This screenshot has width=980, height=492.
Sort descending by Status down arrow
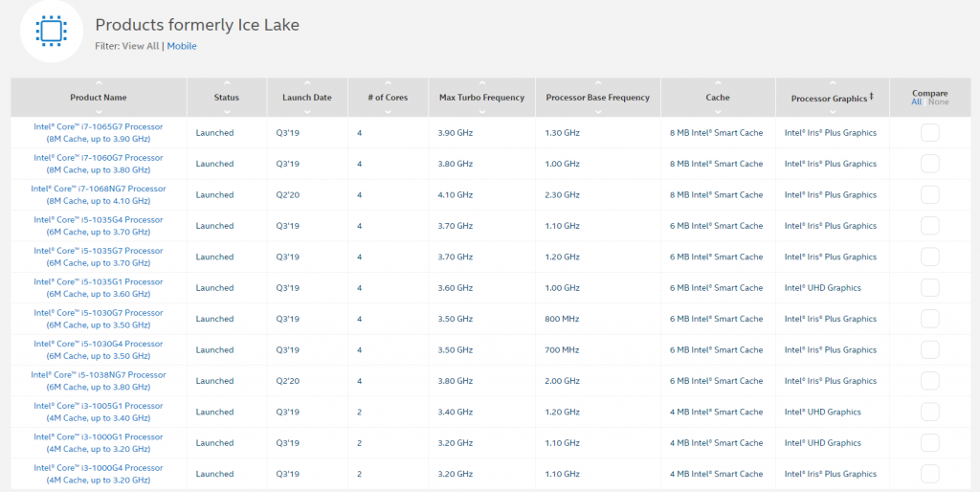[227, 112]
